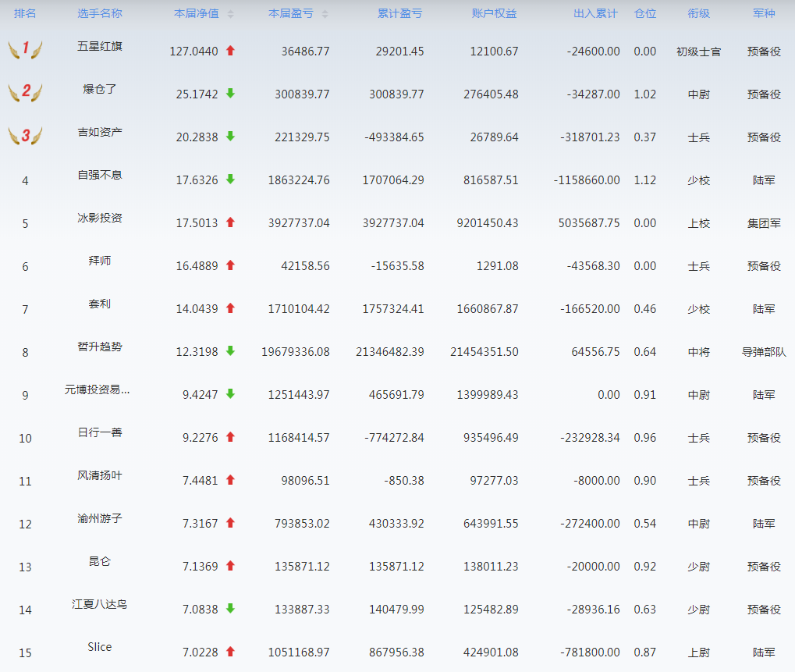Select rank title 初级士官
795x672 pixels.
click(x=699, y=52)
